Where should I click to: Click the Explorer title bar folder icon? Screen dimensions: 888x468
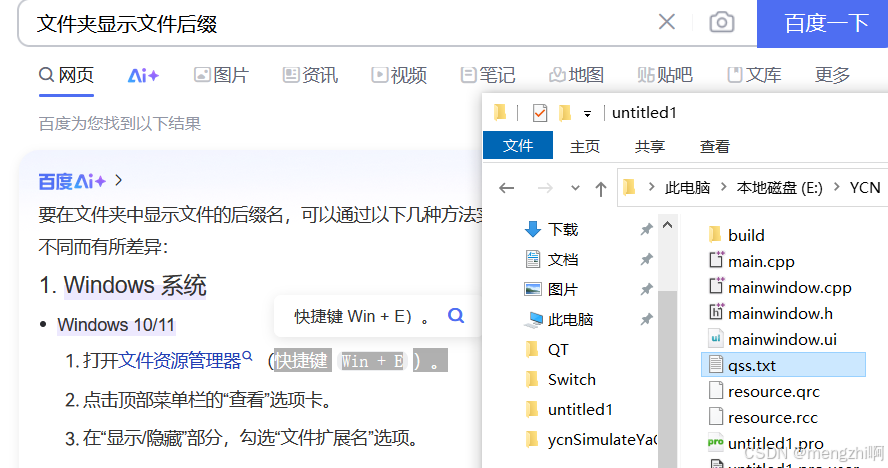pos(500,113)
